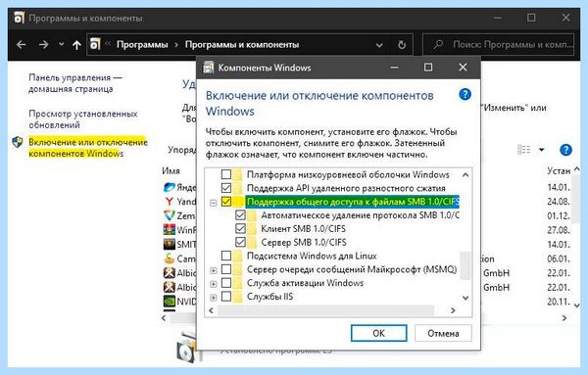Click the magnifier icon in search box
Viewport: 588px width, 375px height.
[438, 45]
